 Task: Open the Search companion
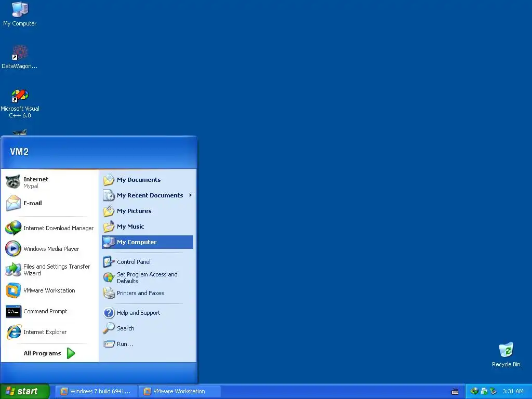148,328
